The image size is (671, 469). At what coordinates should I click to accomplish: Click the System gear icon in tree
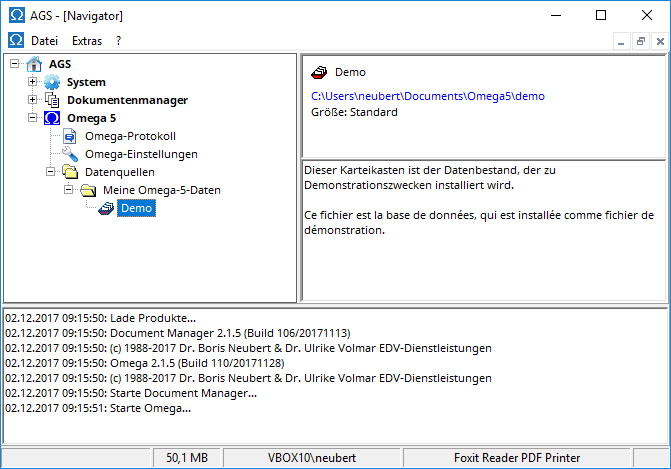point(51,82)
